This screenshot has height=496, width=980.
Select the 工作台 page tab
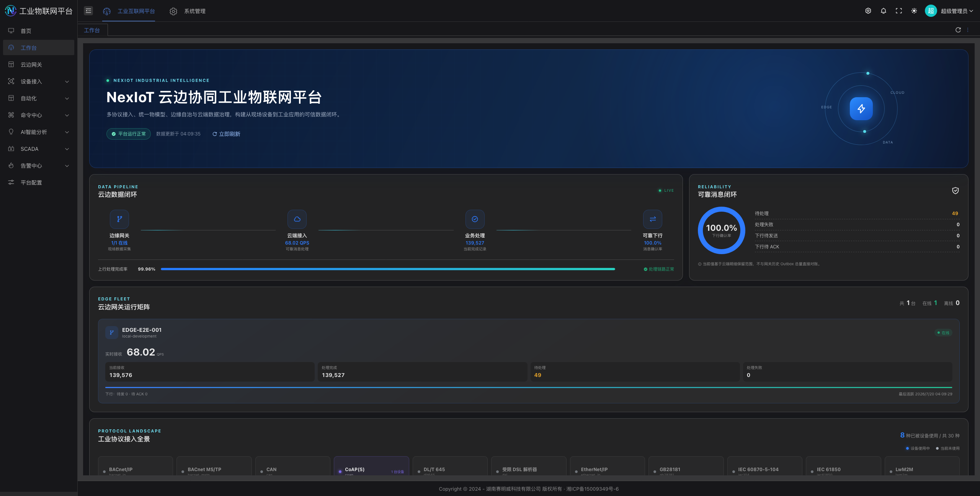pyautogui.click(x=92, y=30)
